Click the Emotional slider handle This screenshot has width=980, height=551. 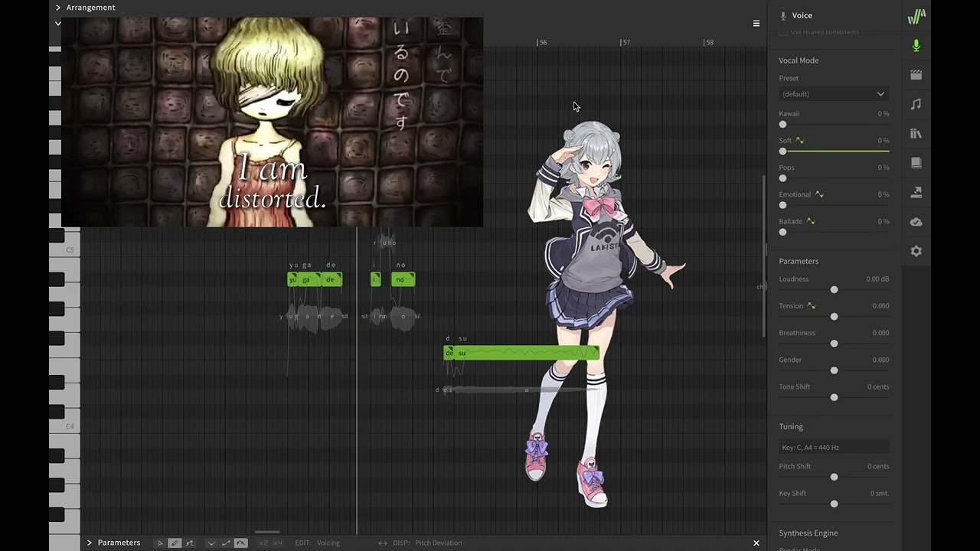point(782,205)
